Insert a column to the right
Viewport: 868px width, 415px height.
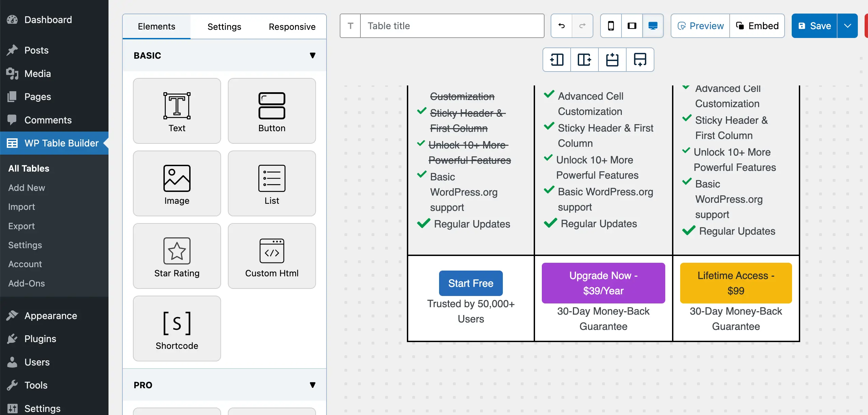tap(584, 60)
